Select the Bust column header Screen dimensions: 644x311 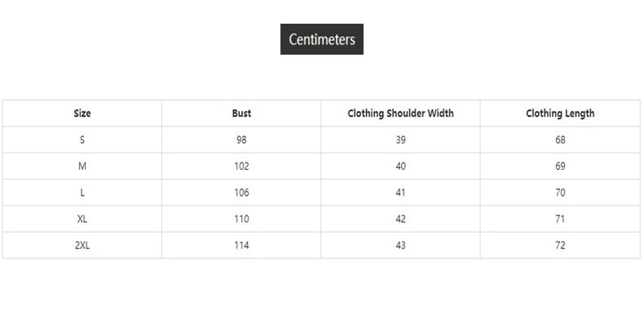point(241,113)
